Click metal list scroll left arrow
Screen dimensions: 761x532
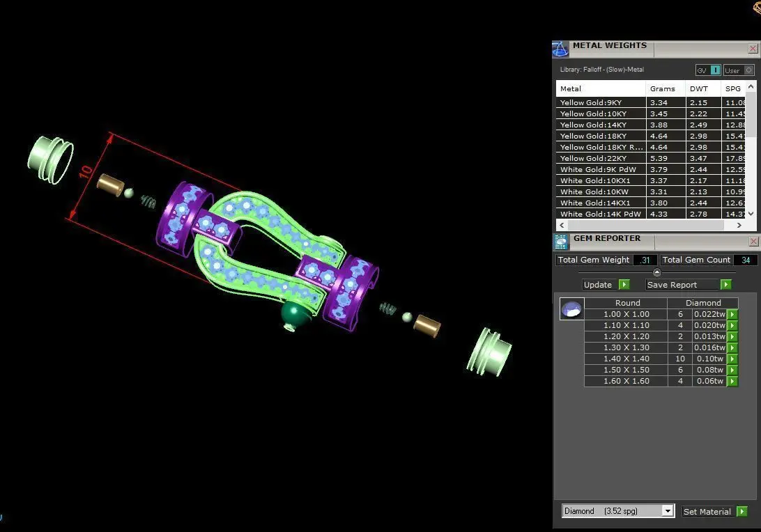562,225
